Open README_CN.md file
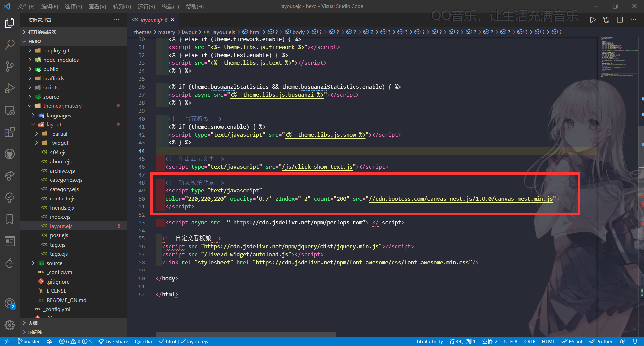 (73, 300)
